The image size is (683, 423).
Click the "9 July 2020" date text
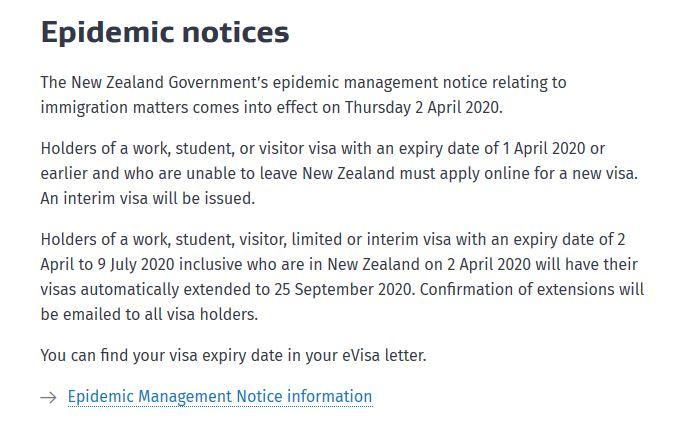[x=135, y=265]
